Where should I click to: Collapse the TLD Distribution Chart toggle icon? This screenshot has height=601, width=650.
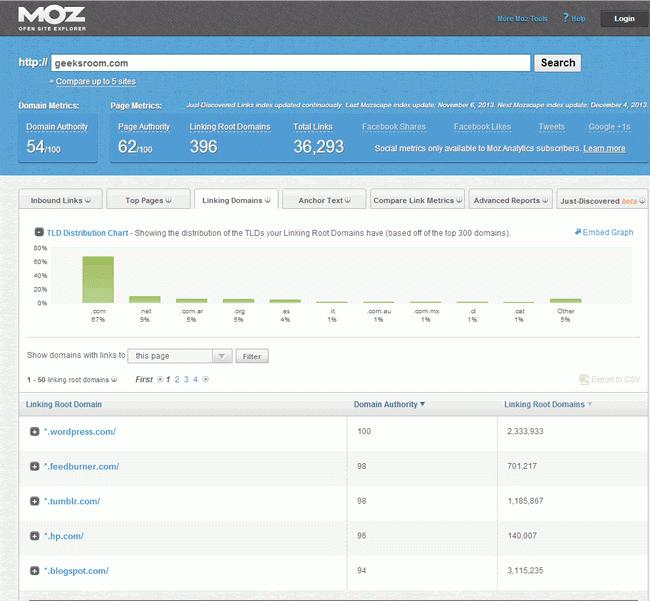click(x=39, y=232)
